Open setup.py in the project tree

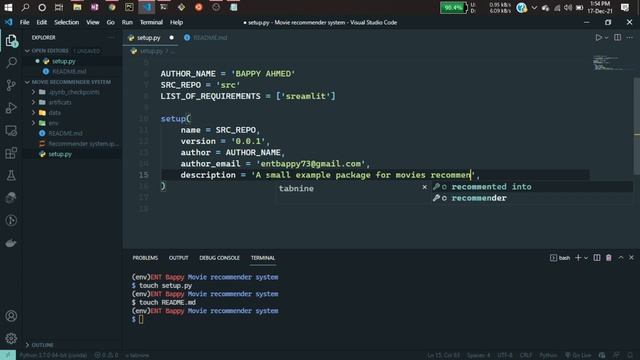coord(60,154)
